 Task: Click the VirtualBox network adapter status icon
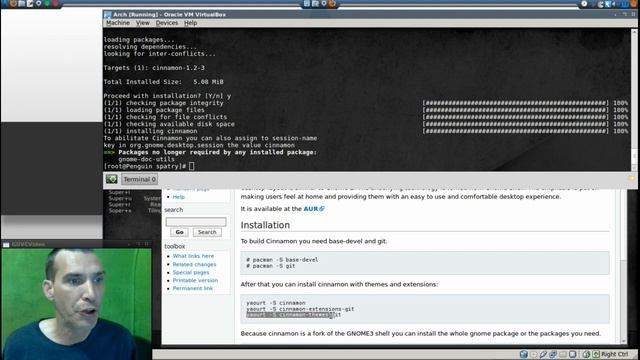point(553,354)
